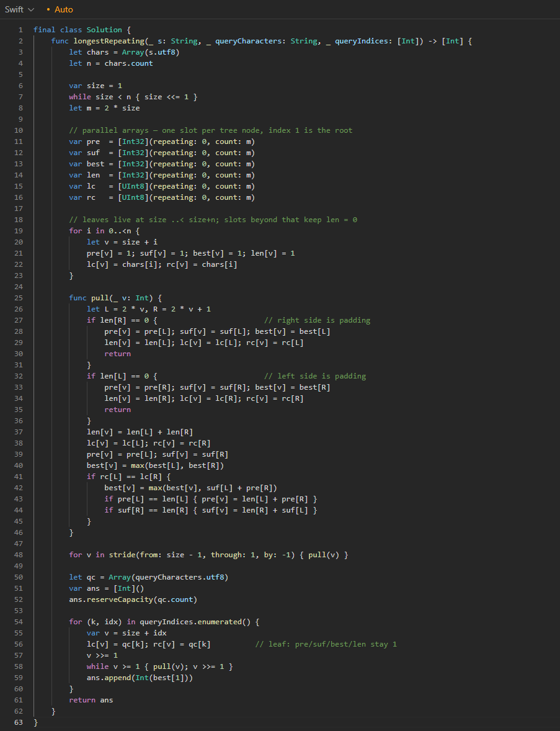Click 'len[v] = len[L] + len[R]' line

(140, 432)
